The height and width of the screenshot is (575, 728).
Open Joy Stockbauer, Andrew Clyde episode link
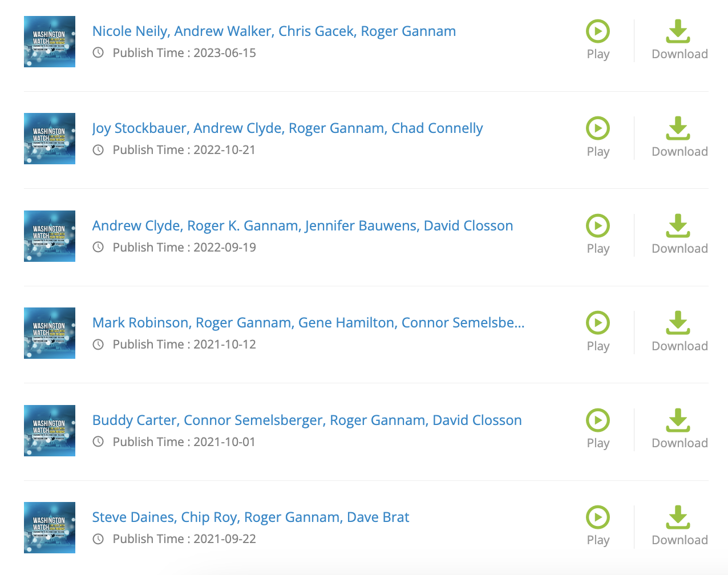[x=288, y=128]
